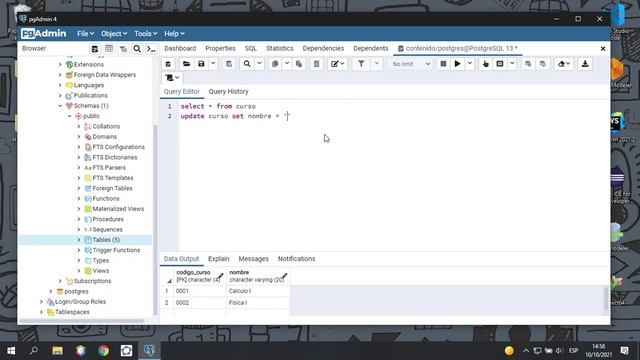Click the codigo_curso column header
640x360 pixels.
click(x=200, y=276)
